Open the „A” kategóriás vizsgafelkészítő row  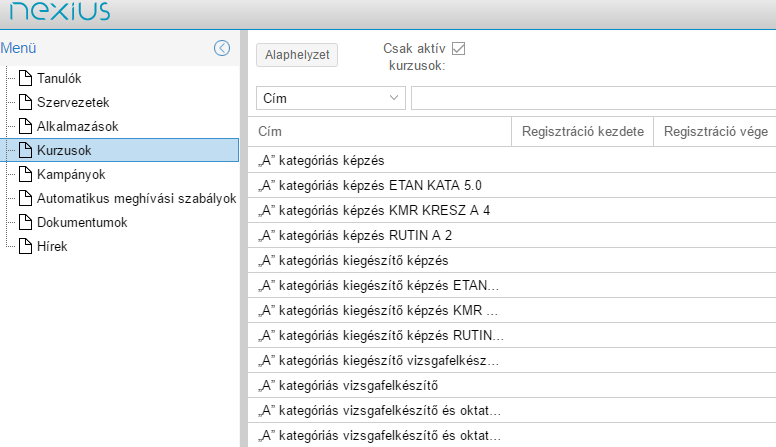point(348,385)
